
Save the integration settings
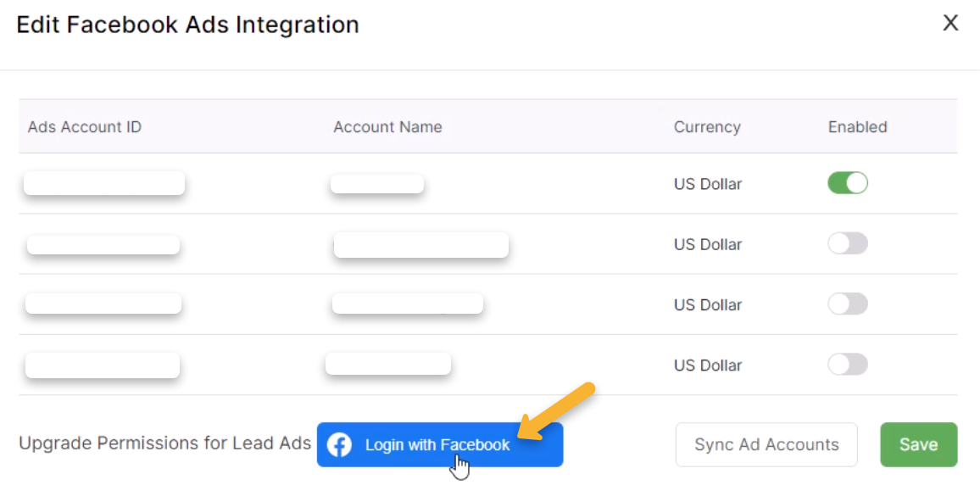pos(918,445)
